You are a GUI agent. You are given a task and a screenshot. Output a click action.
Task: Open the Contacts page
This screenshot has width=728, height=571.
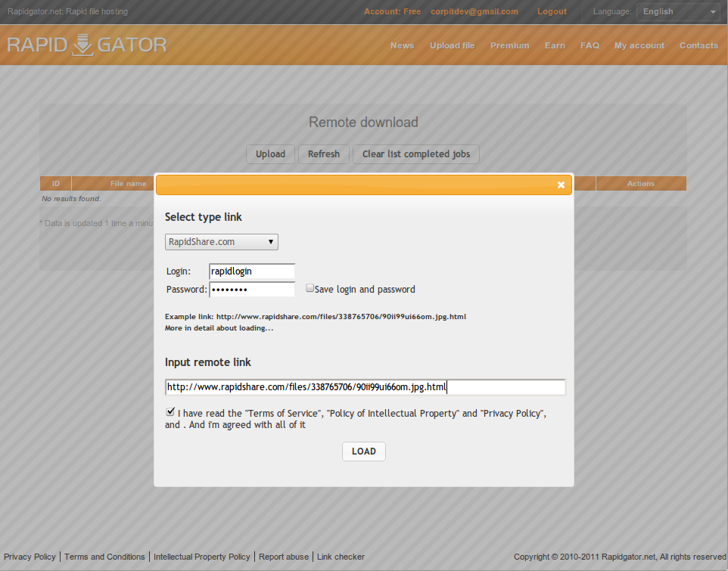coord(698,45)
